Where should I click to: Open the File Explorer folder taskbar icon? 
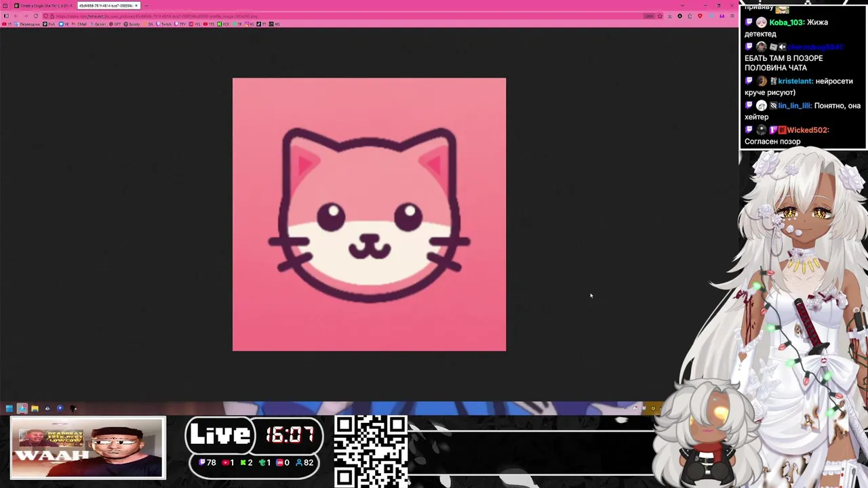pos(35,408)
